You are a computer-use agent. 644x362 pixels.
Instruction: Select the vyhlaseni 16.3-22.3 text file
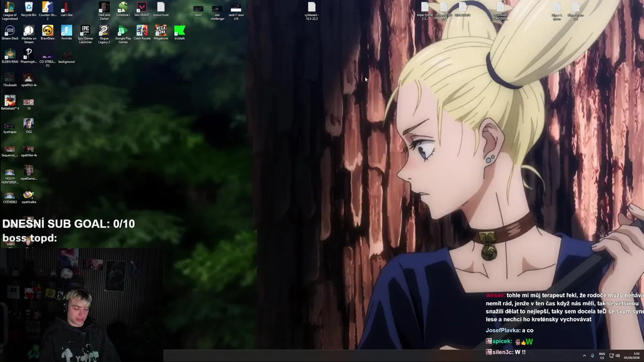point(311,11)
